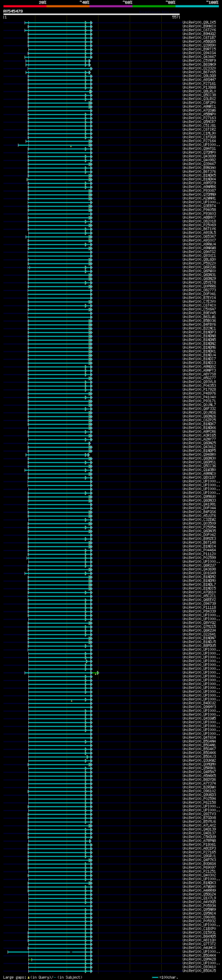Select the UniRef100_O43447 label
This screenshot has width=222, height=980.
199,57
